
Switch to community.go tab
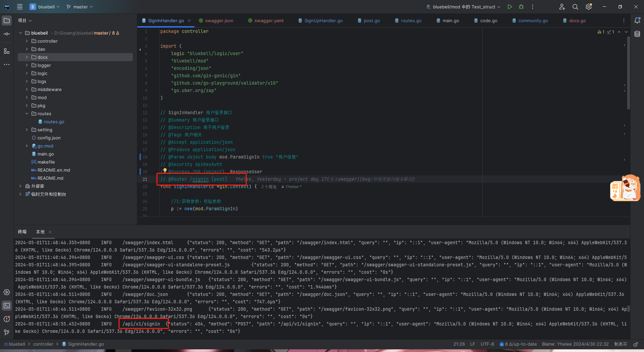point(530,20)
